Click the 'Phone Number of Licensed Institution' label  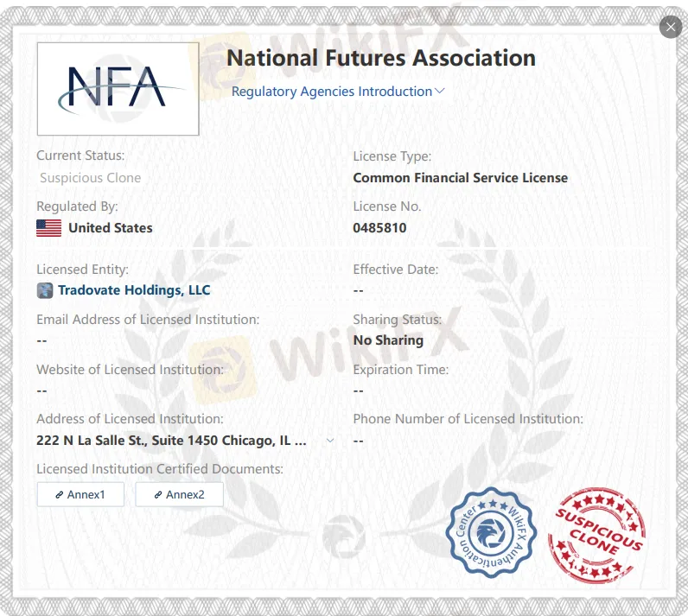pos(468,419)
